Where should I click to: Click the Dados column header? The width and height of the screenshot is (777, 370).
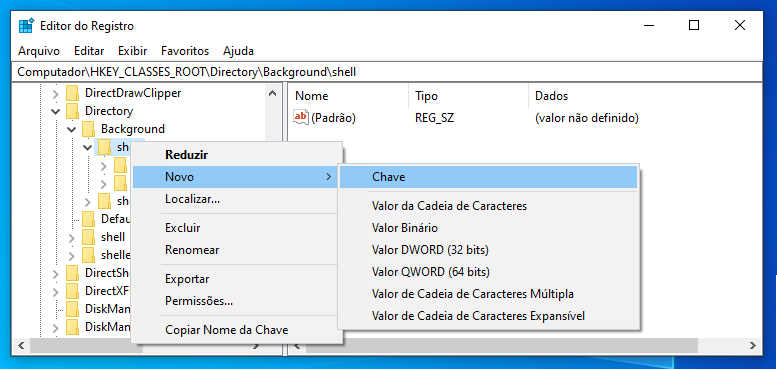[551, 96]
